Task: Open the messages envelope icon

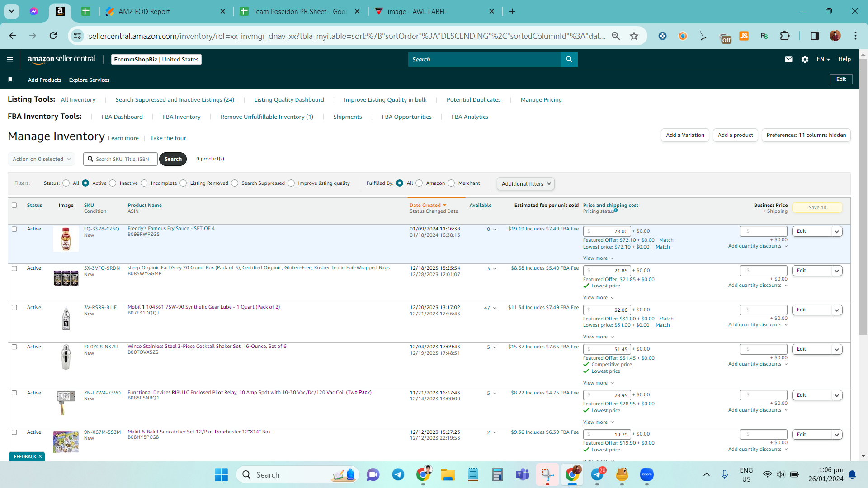Action: 788,59
